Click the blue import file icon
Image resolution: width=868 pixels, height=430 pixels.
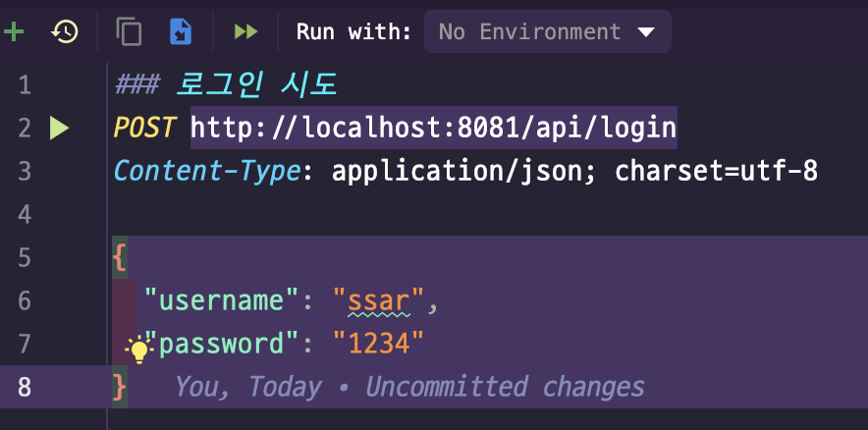[x=181, y=31]
